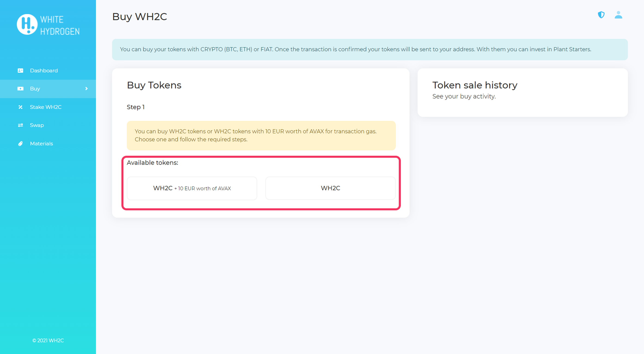
Task: Open the Dashboard card icon in sidebar
Action: pos(21,71)
